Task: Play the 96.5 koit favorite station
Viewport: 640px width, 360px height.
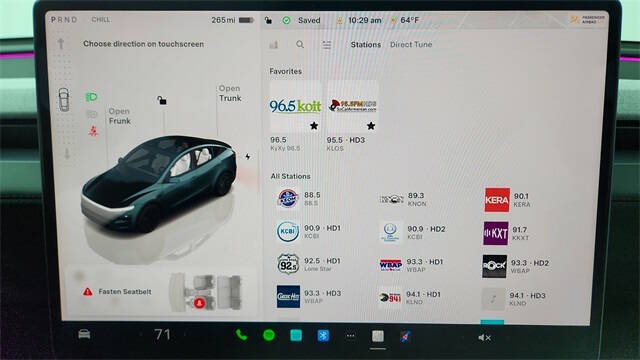Action: click(x=296, y=106)
